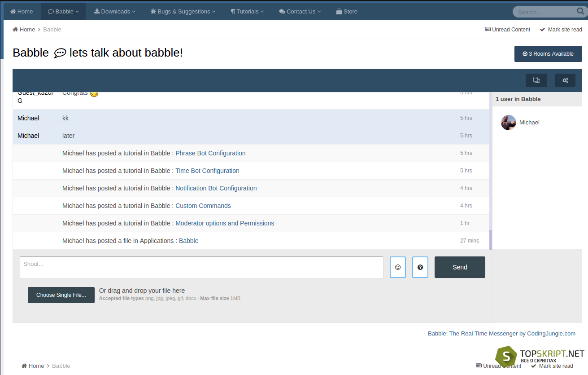Open Babble file link in Applications
Viewport: 588px width, 375px height.
[189, 241]
